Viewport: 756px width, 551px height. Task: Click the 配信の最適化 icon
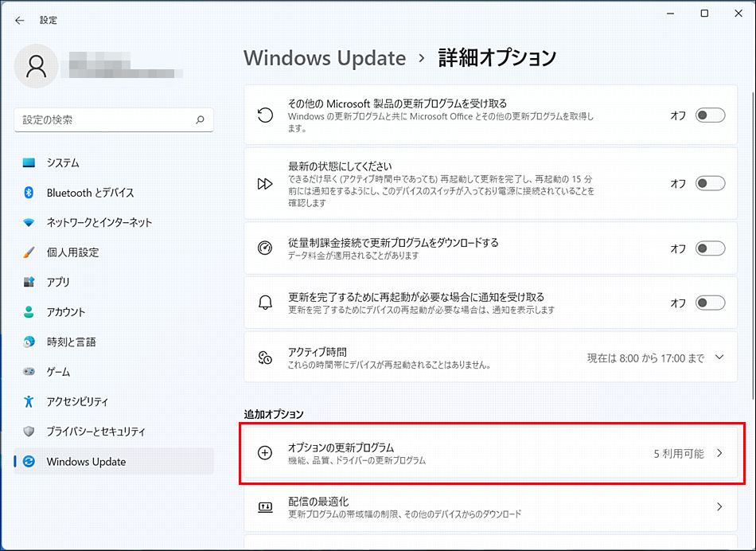[265, 507]
